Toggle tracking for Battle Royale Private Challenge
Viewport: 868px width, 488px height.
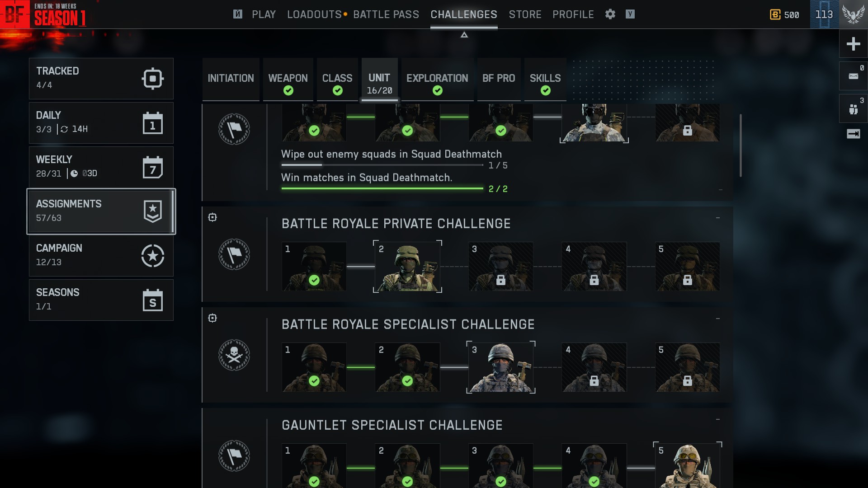click(212, 217)
